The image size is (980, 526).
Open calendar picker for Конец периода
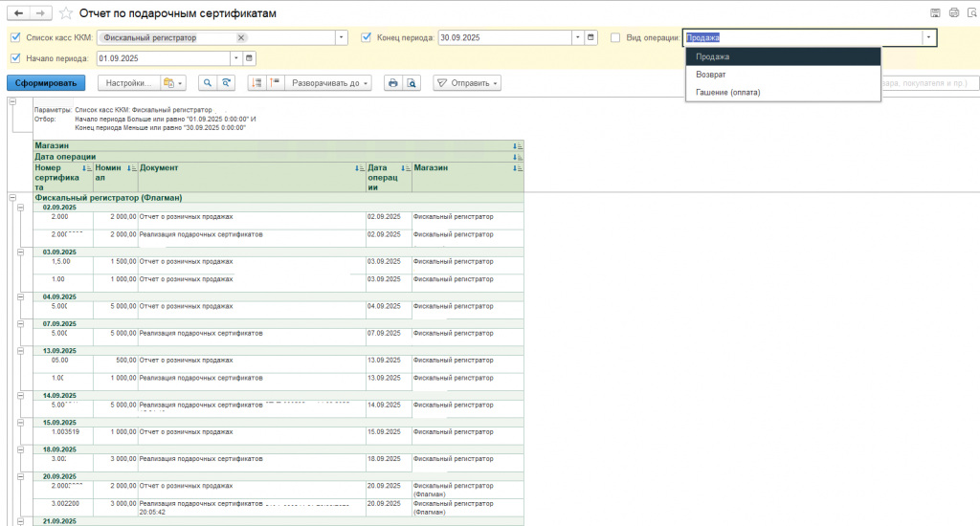click(591, 37)
